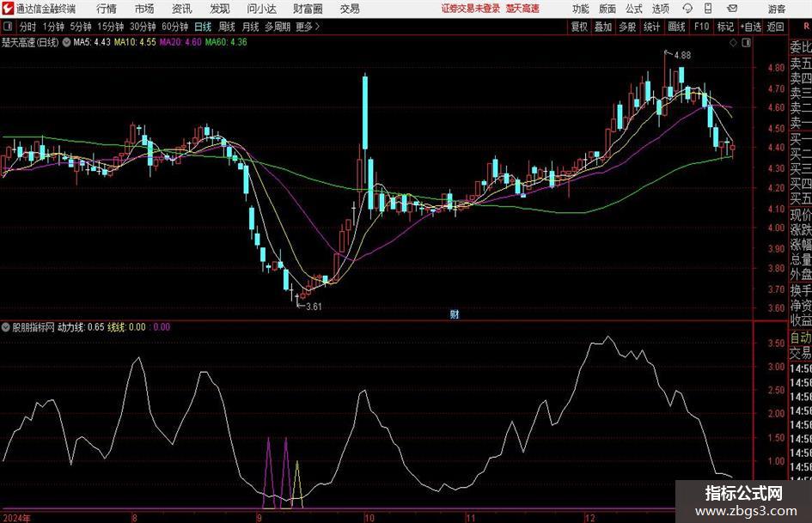
Task: Open the 市场 menu
Action: (x=144, y=9)
